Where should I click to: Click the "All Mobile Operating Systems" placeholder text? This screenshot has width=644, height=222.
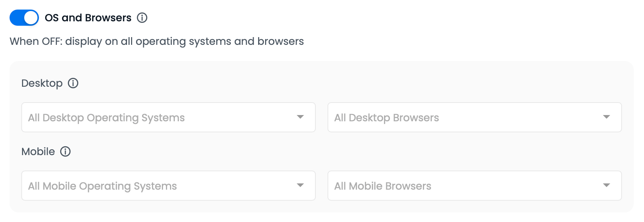102,186
